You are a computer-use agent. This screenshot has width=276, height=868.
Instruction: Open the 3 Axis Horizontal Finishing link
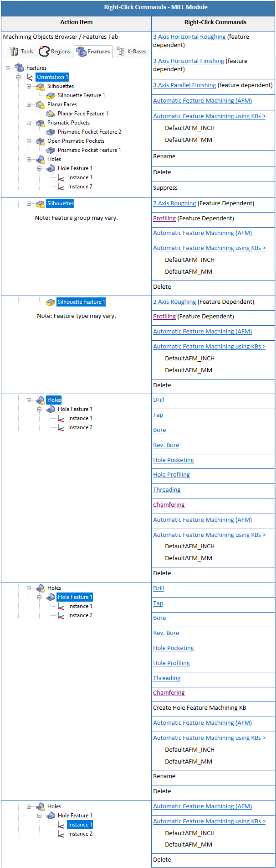pos(189,61)
